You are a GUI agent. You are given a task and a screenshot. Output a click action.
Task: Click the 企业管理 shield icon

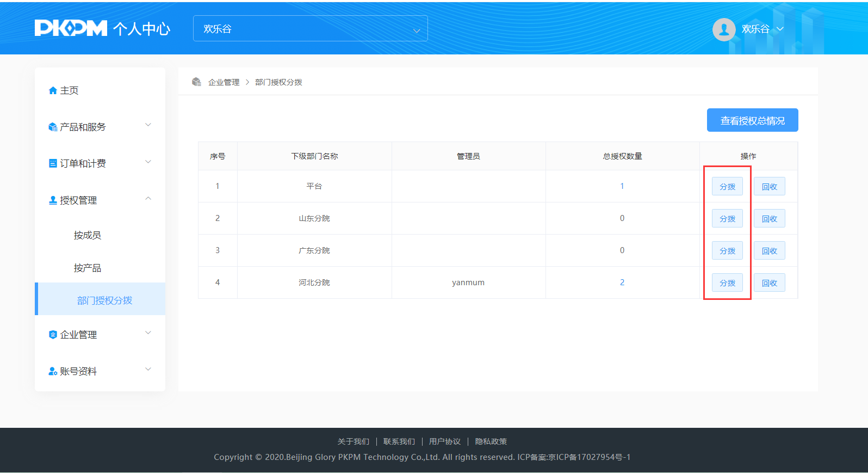53,335
